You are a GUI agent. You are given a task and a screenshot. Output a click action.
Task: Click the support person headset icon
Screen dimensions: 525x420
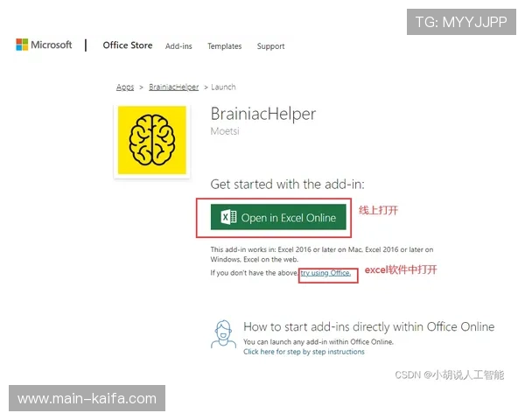pyautogui.click(x=224, y=334)
